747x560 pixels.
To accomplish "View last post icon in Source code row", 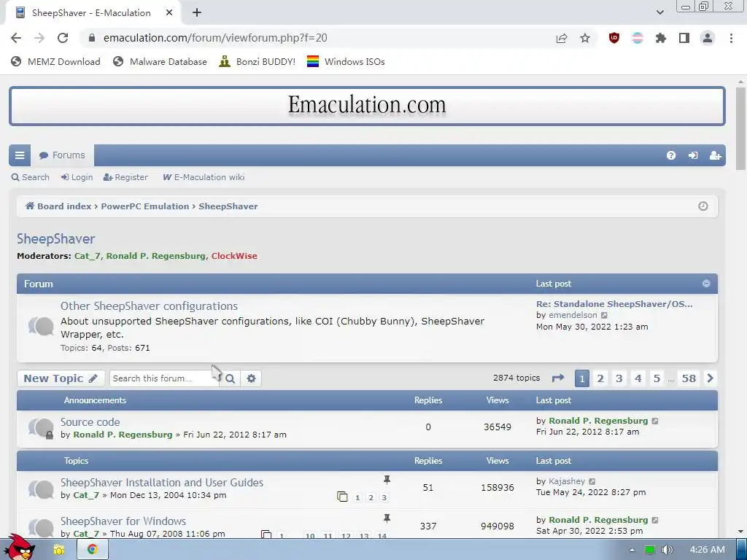I will 655,421.
